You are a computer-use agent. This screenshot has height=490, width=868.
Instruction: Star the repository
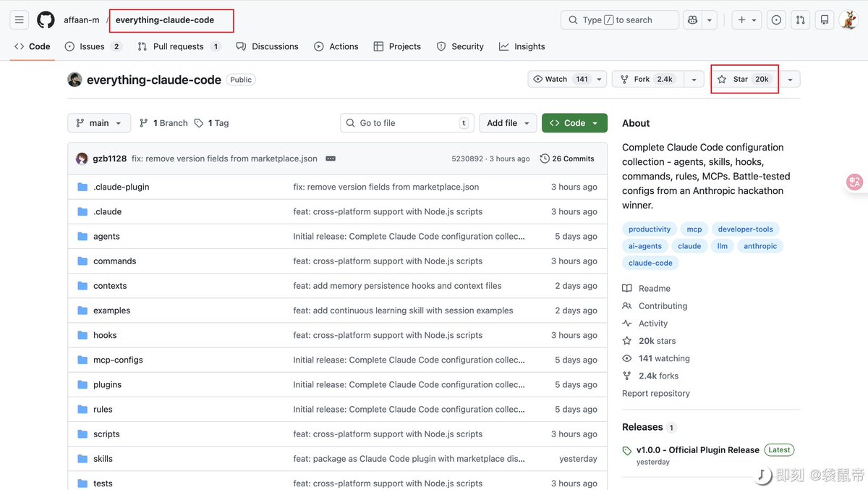[744, 80]
